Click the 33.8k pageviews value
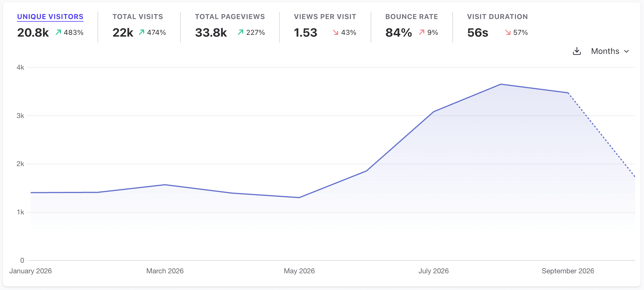Screen dimensions: 644x290 211,33
